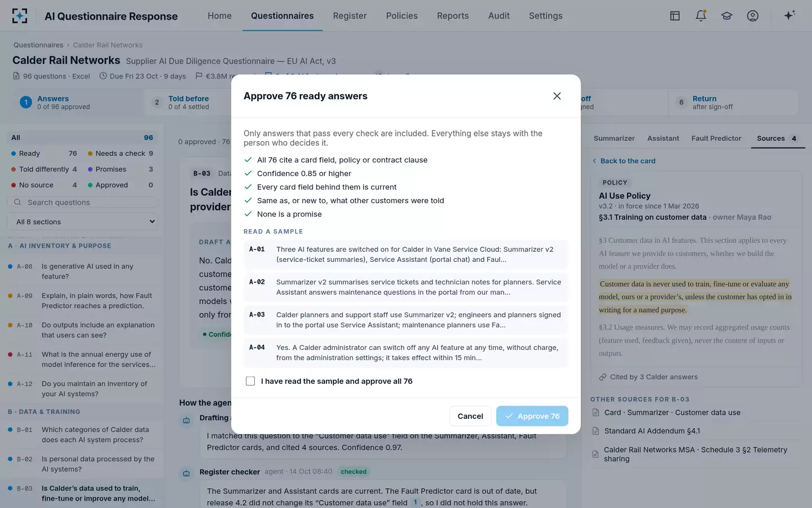Open step 1 Answers
The width and height of the screenshot is (812, 508).
coord(77,103)
